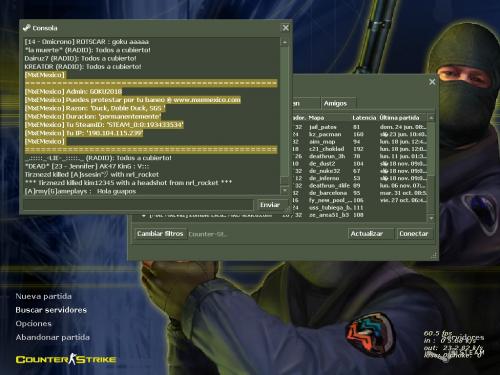500x375 pixels.
Task: Close the server browser window
Action: click(432, 82)
